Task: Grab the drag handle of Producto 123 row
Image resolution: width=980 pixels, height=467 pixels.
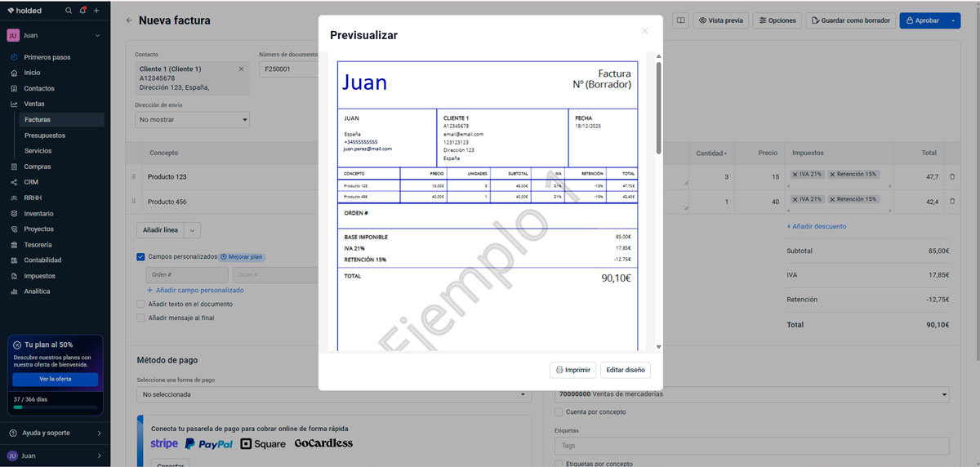Action: 134,176
